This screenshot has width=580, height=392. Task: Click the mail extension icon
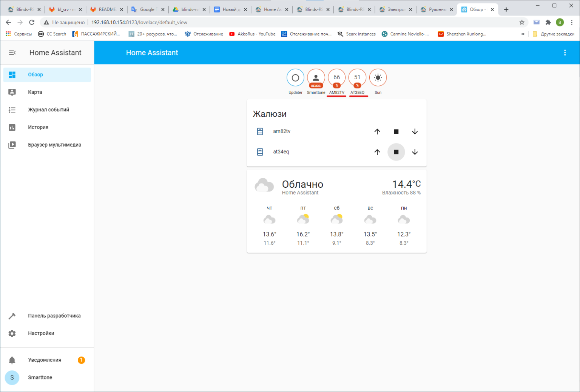(x=536, y=22)
